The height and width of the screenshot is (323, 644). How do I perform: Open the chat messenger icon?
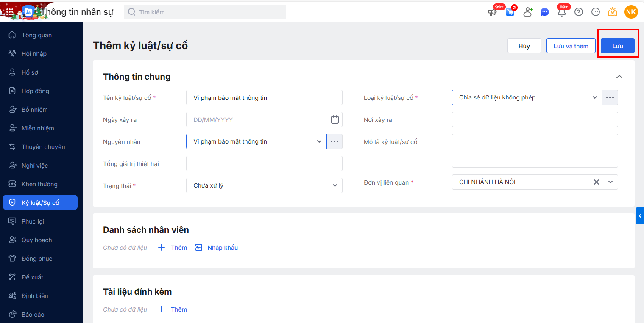(x=545, y=12)
